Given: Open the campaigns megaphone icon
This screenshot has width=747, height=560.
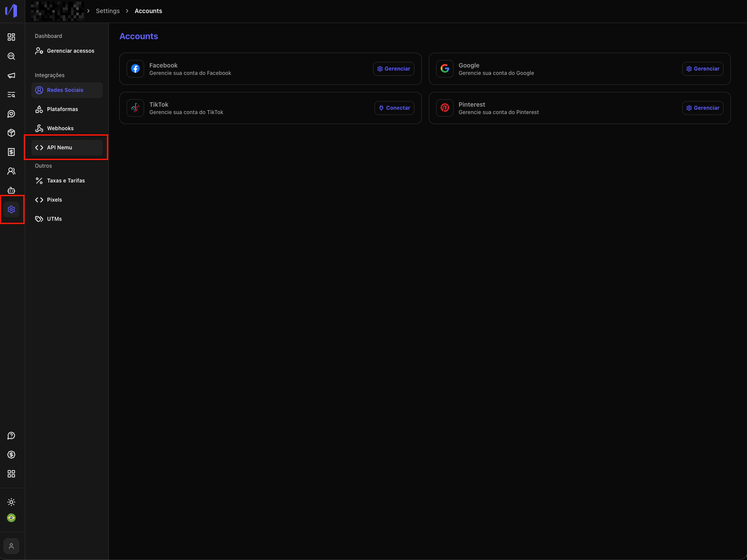Looking at the screenshot, I should pyautogui.click(x=11, y=75).
